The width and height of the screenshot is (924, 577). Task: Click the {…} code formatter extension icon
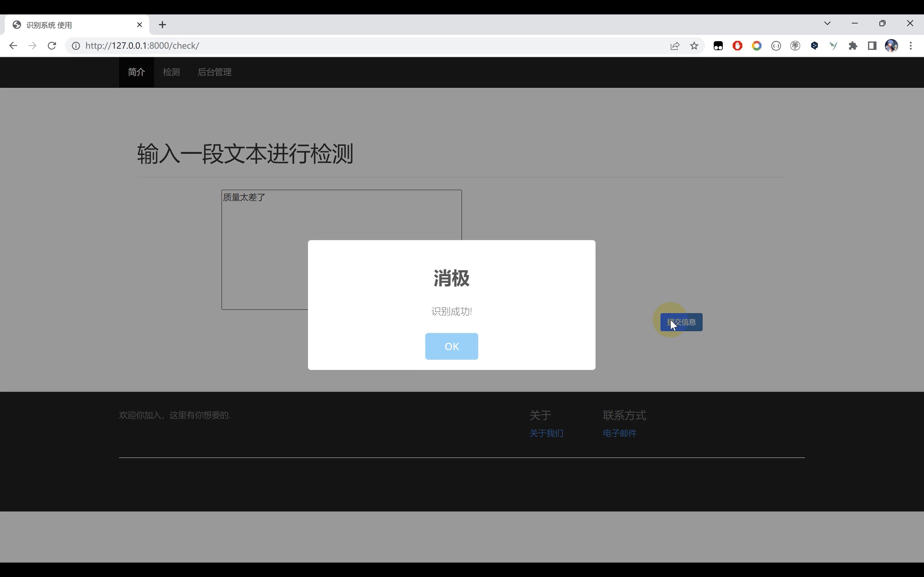coord(776,45)
